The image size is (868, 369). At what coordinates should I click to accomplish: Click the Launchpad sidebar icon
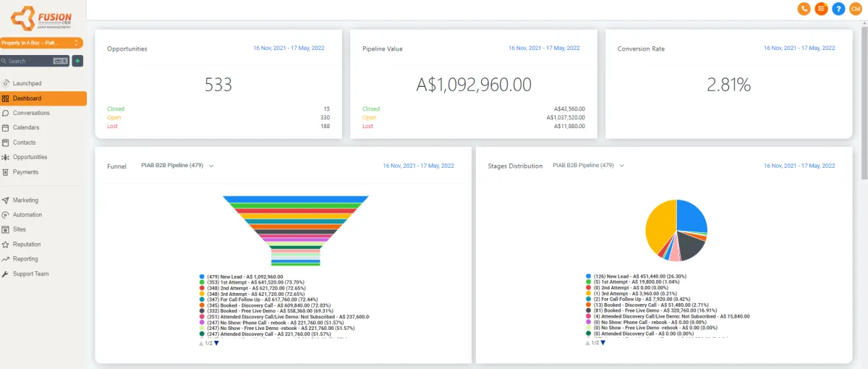pos(6,83)
